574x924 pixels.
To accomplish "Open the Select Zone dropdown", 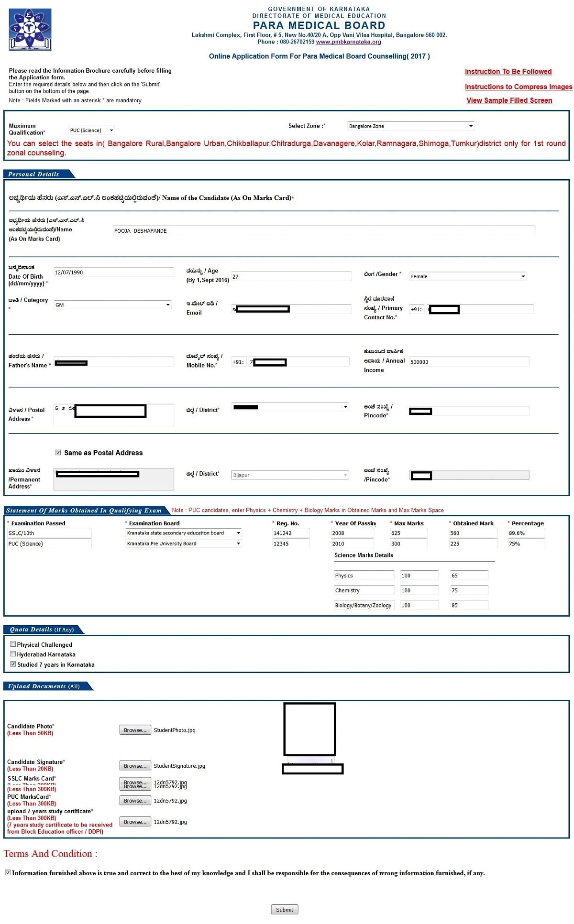I will (410, 126).
